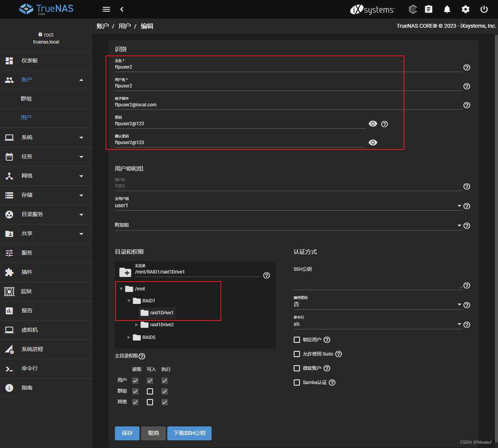Open help for 主目录权限
498x448 pixels.
pyautogui.click(x=142, y=356)
